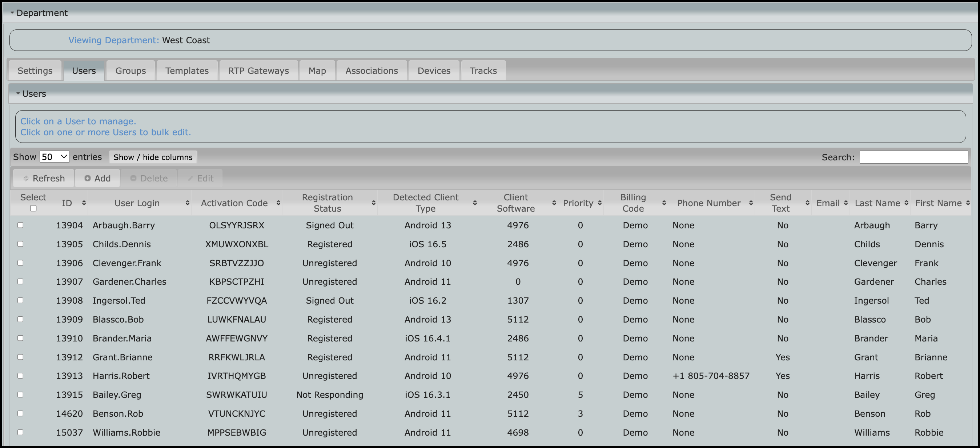
Task: Sort by the Registration Status column arrows
Action: tap(374, 203)
